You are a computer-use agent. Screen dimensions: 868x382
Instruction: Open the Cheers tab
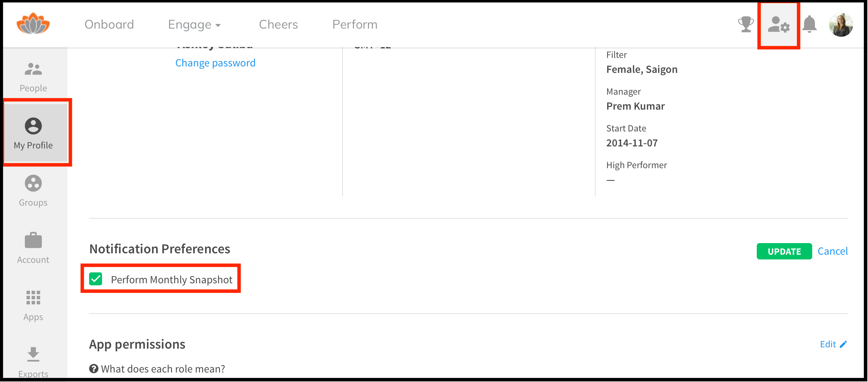click(x=278, y=24)
